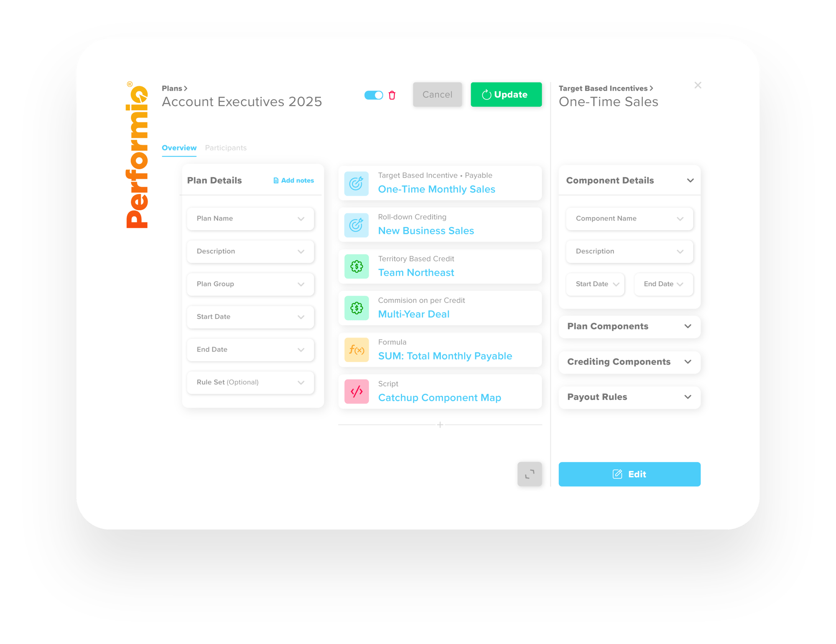The height and width of the screenshot is (644, 836).
Task: Click the Commission on per Credit Multi-Year Deal icon
Action: [357, 308]
